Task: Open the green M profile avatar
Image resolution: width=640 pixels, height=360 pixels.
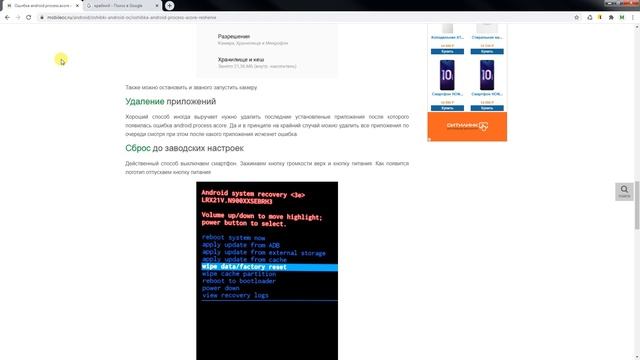Action: point(622,18)
